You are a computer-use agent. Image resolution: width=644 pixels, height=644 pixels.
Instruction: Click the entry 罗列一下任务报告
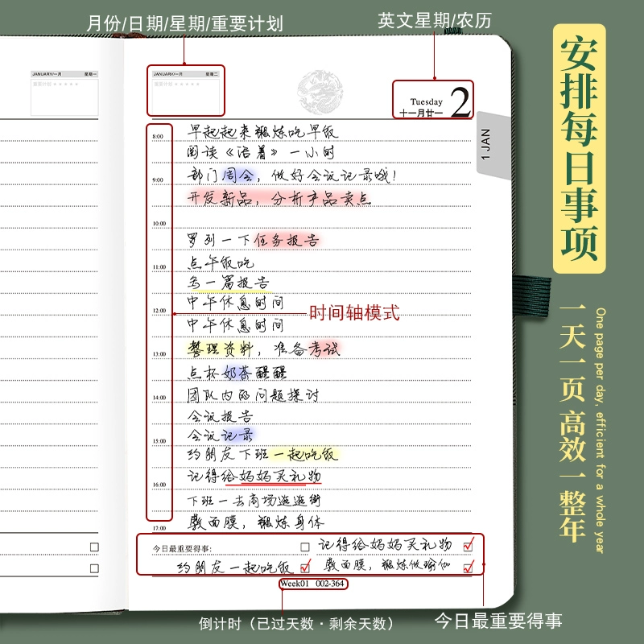[x=254, y=240]
